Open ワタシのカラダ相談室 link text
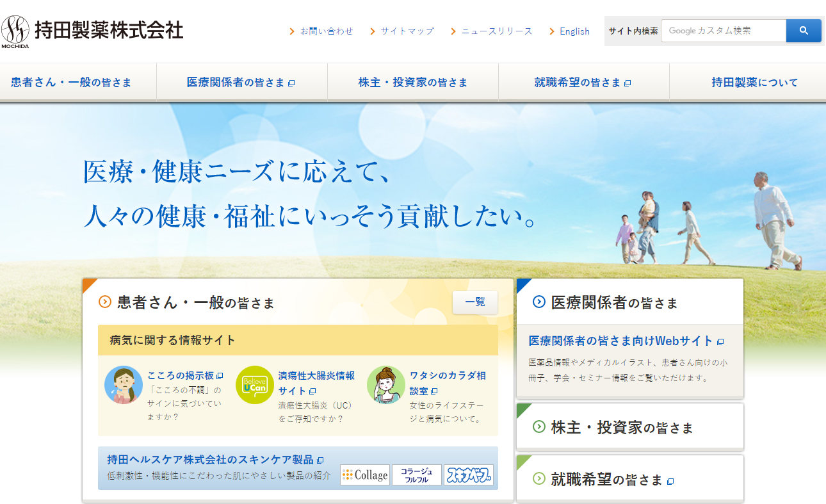Image resolution: width=826 pixels, height=504 pixels. point(448,383)
